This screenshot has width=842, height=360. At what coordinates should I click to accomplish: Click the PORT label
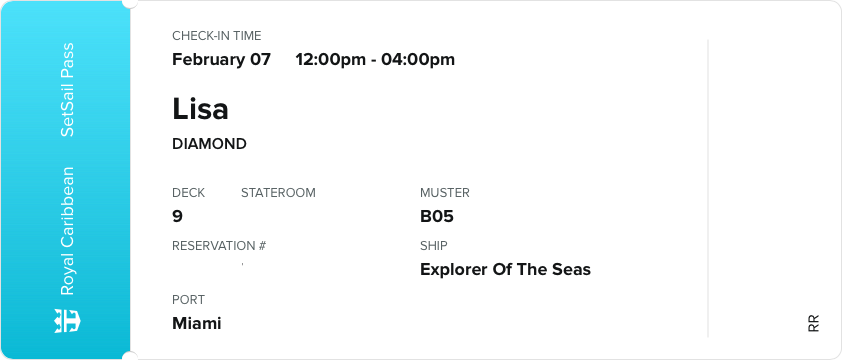click(188, 300)
